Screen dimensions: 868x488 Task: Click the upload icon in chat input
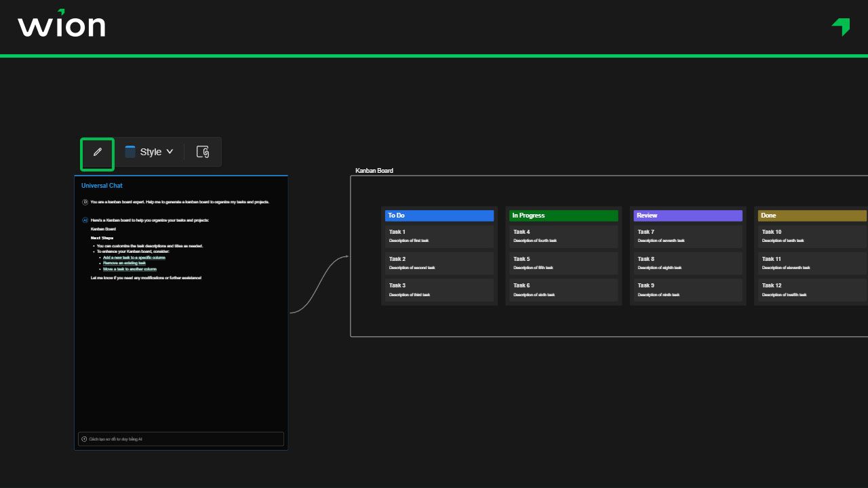[84, 439]
